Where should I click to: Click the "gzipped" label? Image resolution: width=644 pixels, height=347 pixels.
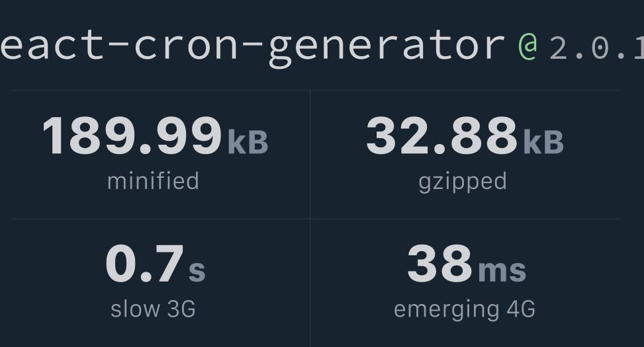click(x=463, y=182)
